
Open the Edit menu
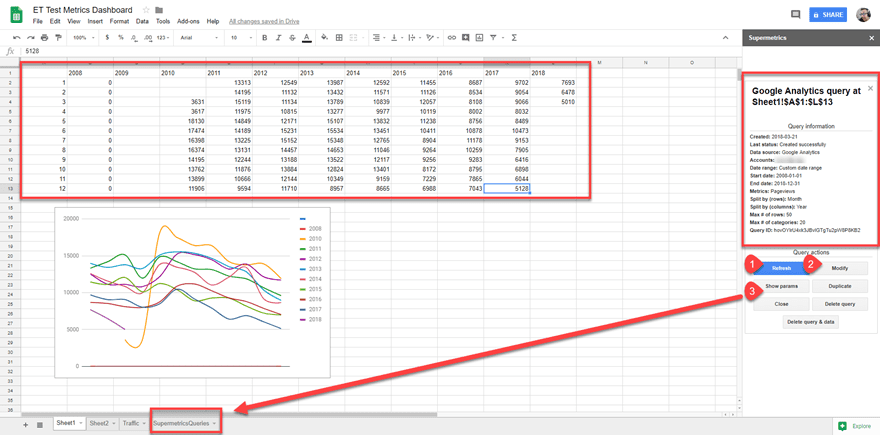click(x=55, y=21)
